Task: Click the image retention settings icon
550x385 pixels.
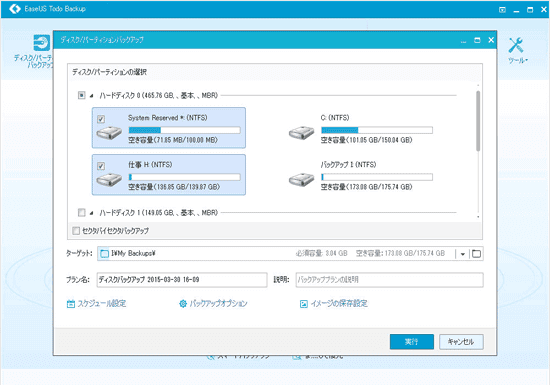Action: [x=303, y=304]
